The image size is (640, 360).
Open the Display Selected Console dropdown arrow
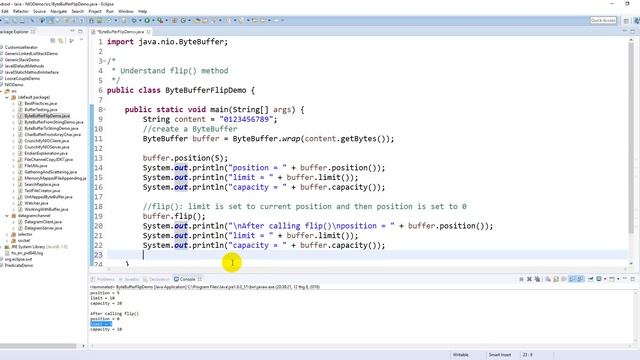pos(605,279)
